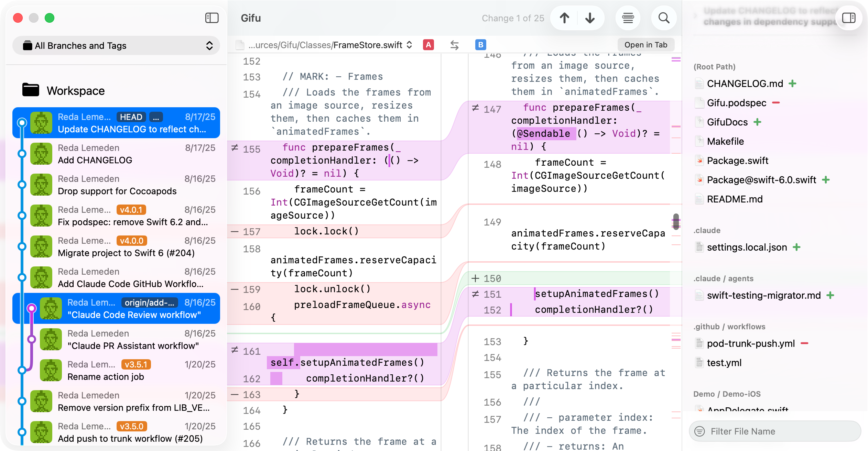Open settings.local.json file

coord(747,247)
